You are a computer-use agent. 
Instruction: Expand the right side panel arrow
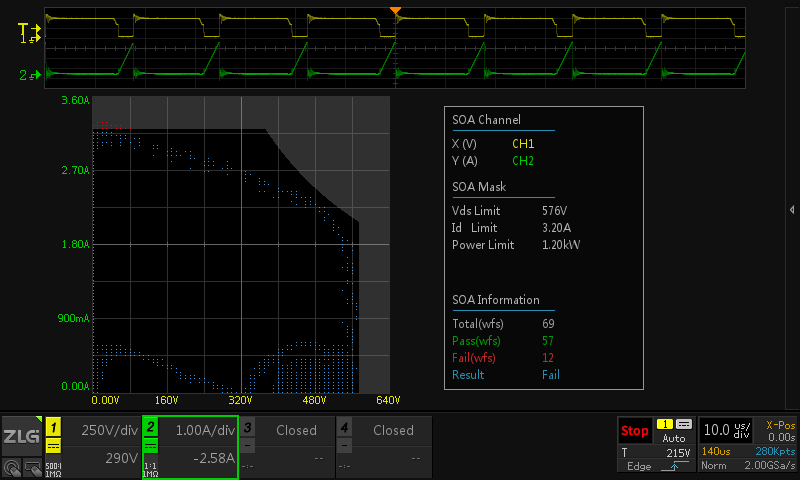tap(792, 209)
